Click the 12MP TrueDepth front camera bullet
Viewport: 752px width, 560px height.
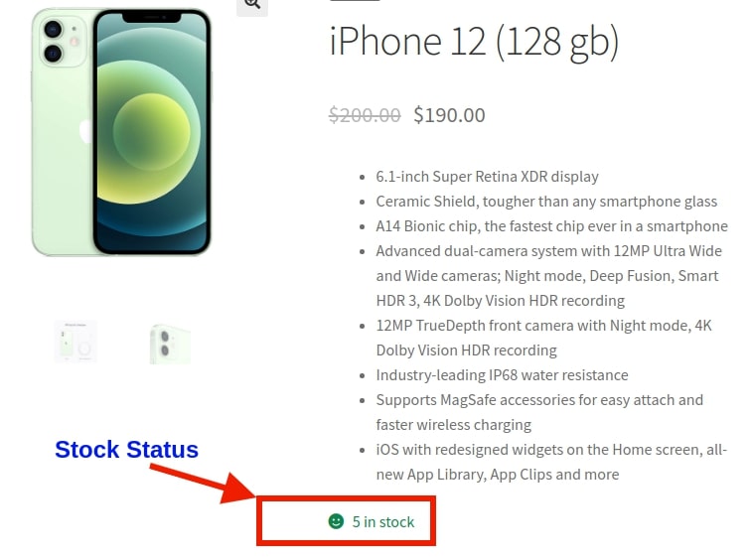[543, 338]
